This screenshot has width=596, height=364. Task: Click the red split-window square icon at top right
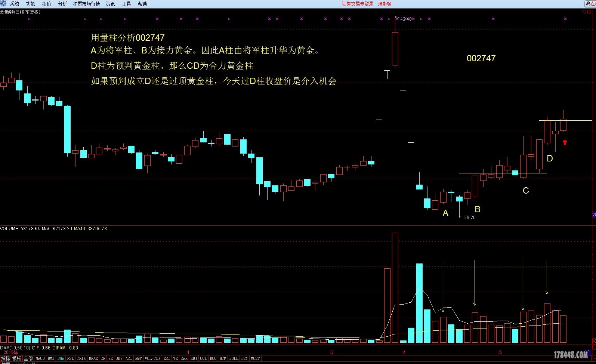click(590, 12)
